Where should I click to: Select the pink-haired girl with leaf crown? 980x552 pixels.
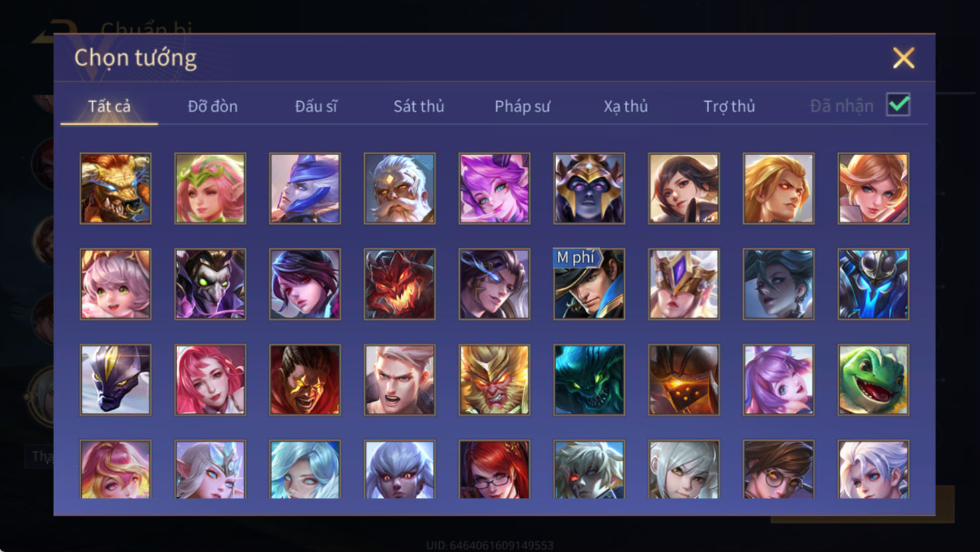point(210,188)
